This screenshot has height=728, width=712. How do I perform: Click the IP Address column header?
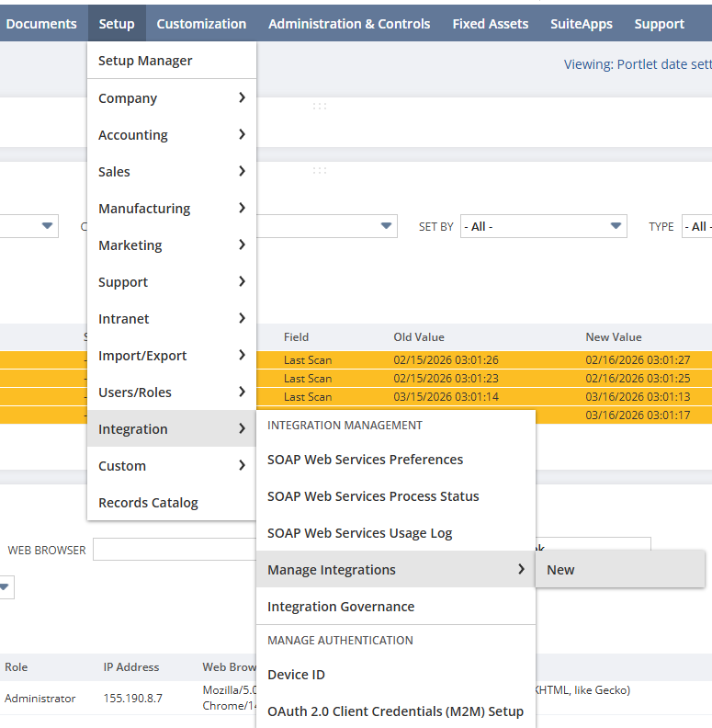click(x=131, y=667)
